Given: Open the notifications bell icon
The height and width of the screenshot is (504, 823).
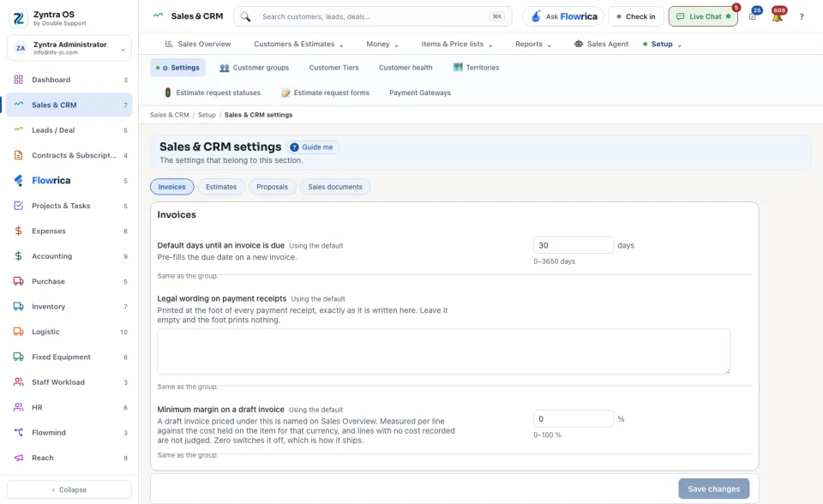Looking at the screenshot, I should pos(778,17).
